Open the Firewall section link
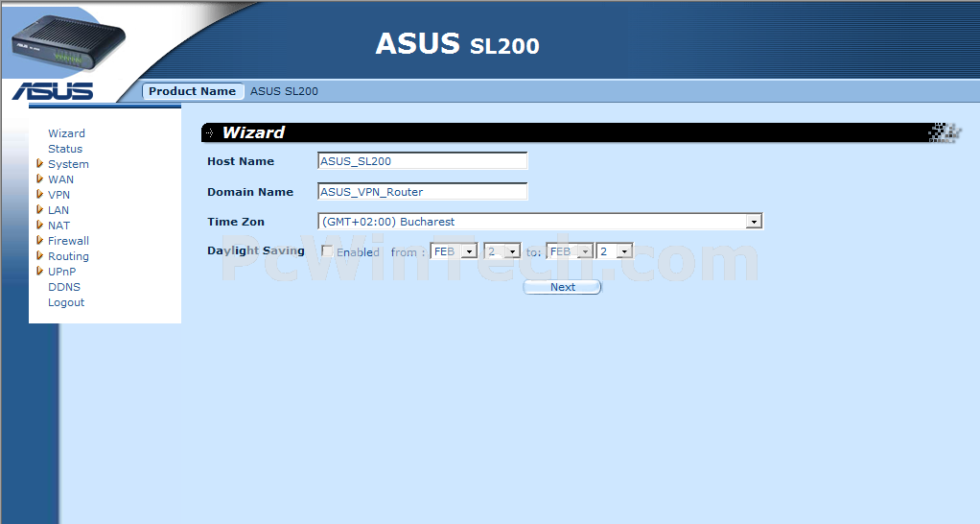Viewport: 980px width, 524px height. click(68, 241)
